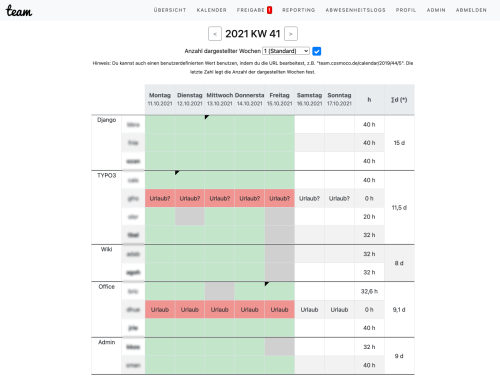Image resolution: width=500 pixels, height=379 pixels.
Task: Open the Übersicht menu item
Action: pyautogui.click(x=170, y=10)
